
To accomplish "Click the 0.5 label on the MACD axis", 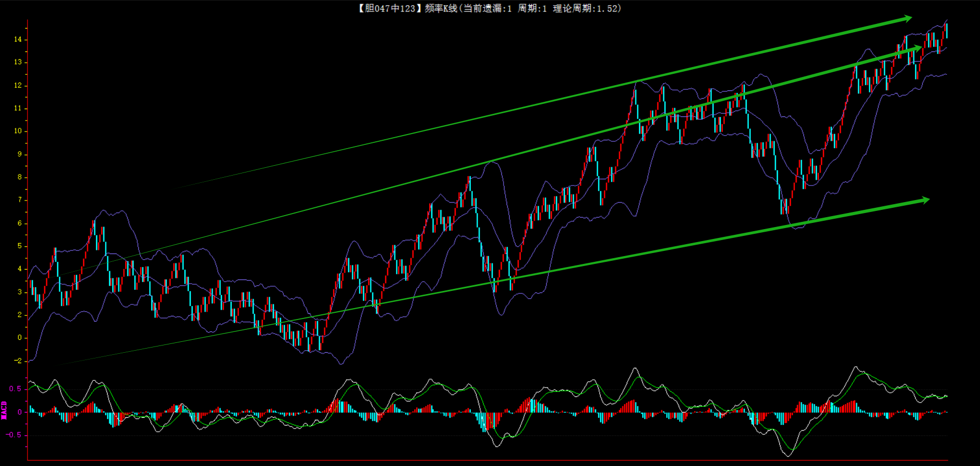I will [16, 389].
